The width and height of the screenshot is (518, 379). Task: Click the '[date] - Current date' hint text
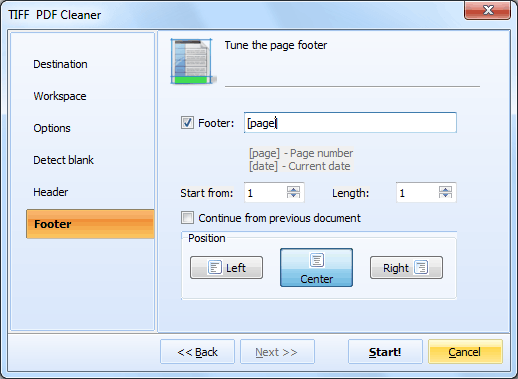pyautogui.click(x=300, y=166)
